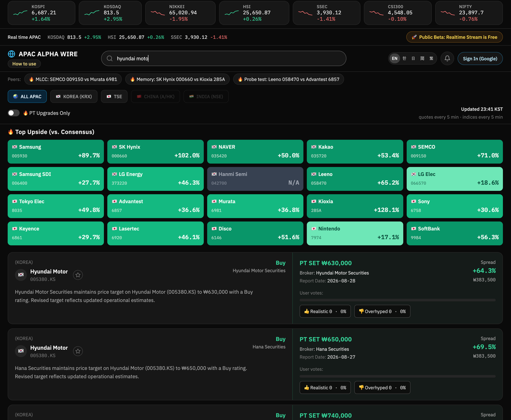Switch language to Korean (한)
Screen dimensions: 511x420
coord(404,58)
